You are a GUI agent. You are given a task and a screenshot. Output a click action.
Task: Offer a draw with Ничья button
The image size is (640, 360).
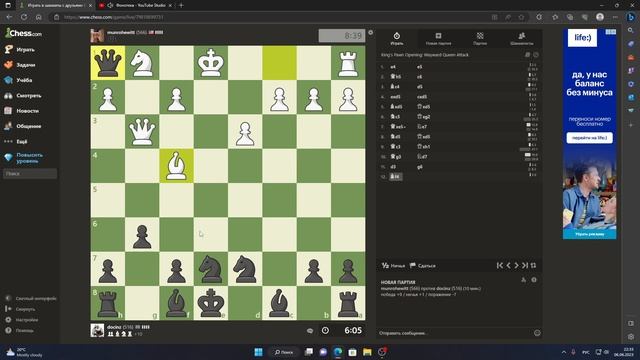[393, 266]
